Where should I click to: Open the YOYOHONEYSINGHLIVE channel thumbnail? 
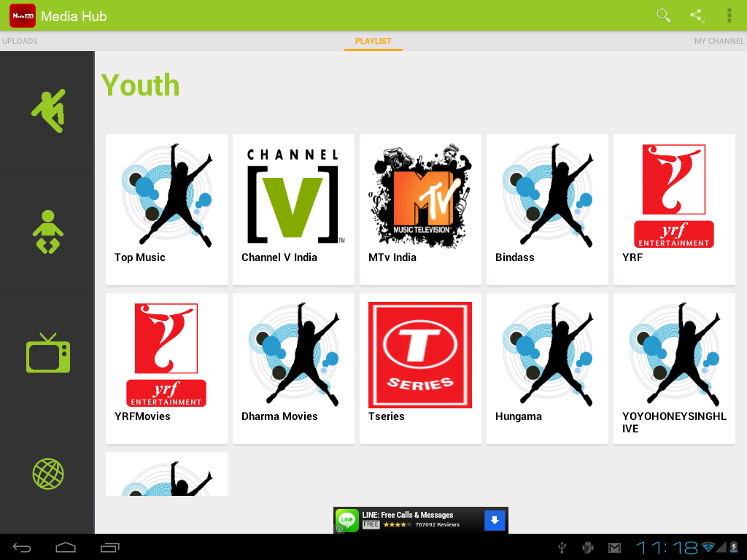coord(674,354)
